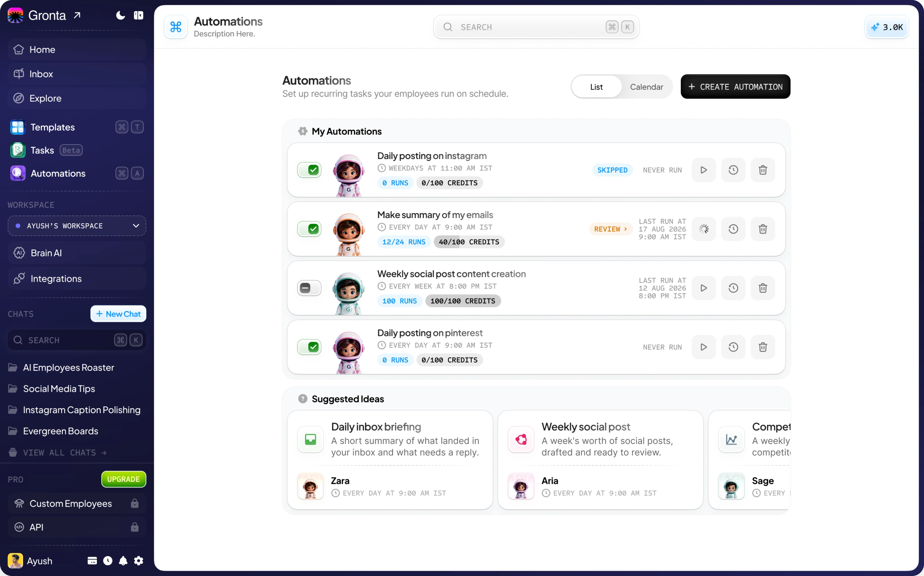The height and width of the screenshot is (576, 924).
Task: Run Weekly social post content creation now
Action: [x=703, y=288]
